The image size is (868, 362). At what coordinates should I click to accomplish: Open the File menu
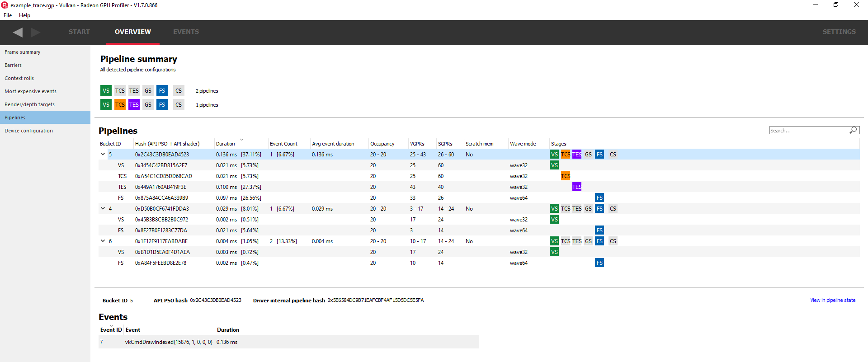point(8,15)
